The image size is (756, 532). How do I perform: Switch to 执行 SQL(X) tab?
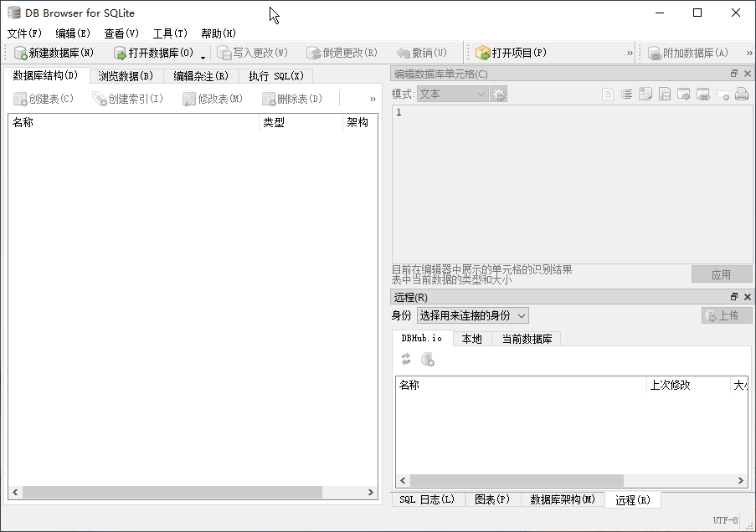276,76
